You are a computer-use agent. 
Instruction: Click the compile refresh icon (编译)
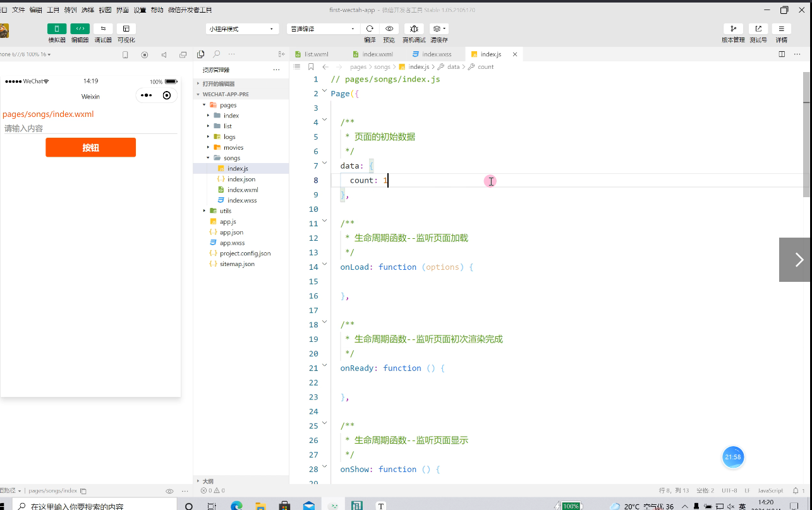click(x=370, y=28)
